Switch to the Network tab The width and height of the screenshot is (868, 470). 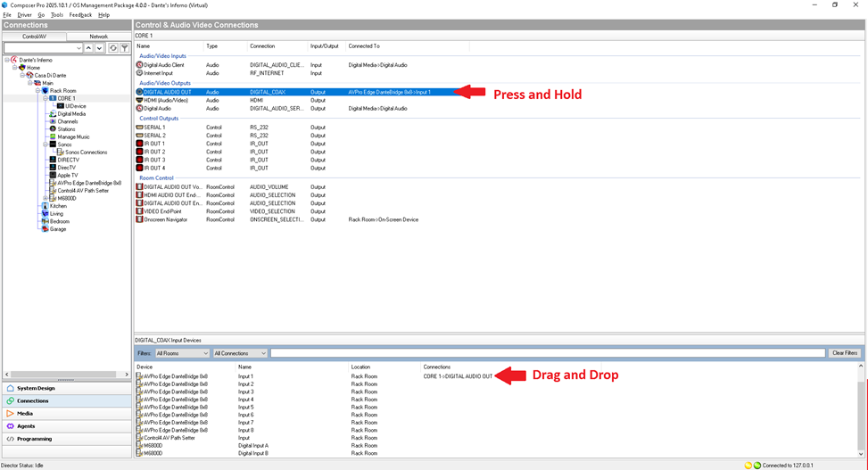[98, 37]
